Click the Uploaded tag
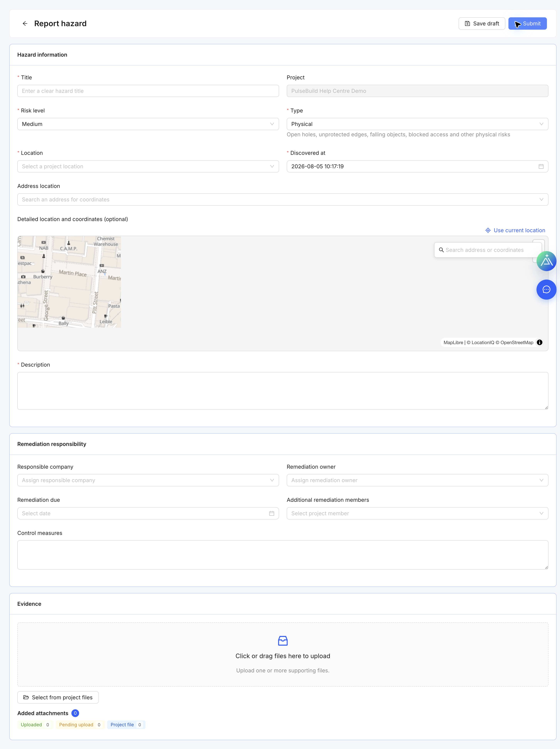This screenshot has width=560, height=749. click(x=35, y=725)
